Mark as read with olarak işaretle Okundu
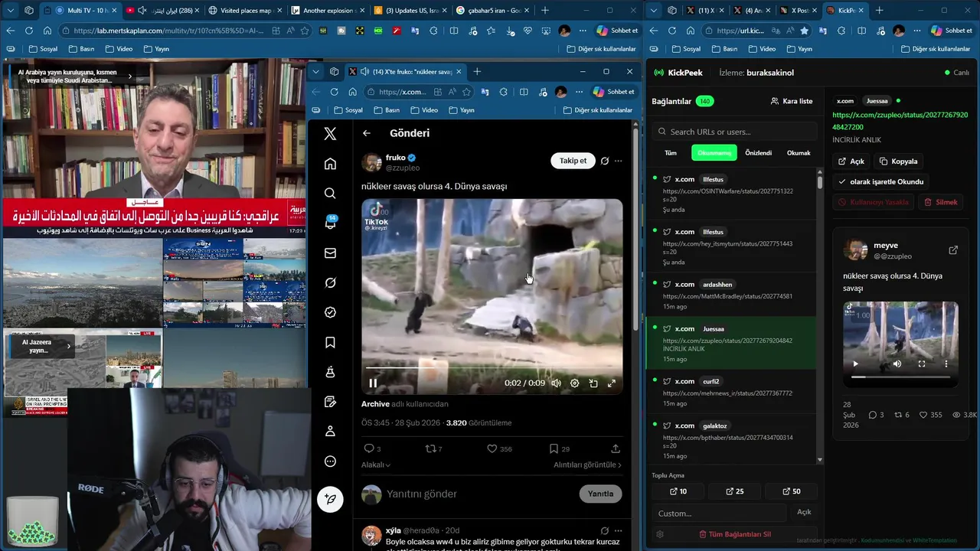The image size is (980, 551). pos(881,182)
